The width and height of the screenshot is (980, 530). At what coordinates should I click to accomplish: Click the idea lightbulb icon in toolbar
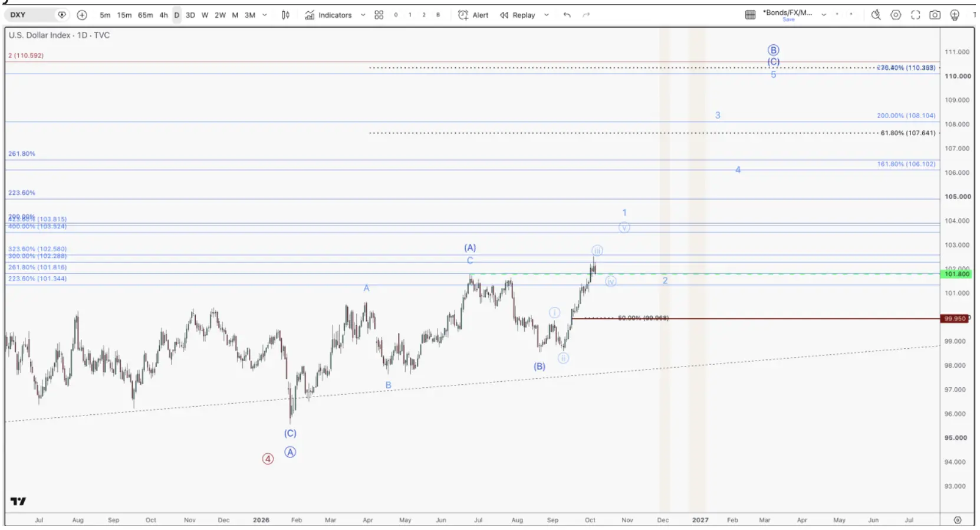(x=955, y=15)
